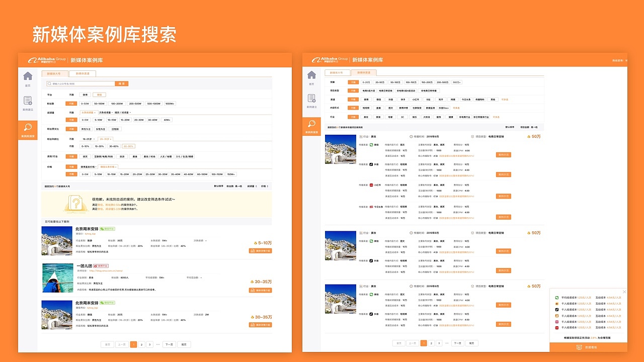Select 快手 channel filter in right window
The image size is (644, 362).
coord(402,100)
